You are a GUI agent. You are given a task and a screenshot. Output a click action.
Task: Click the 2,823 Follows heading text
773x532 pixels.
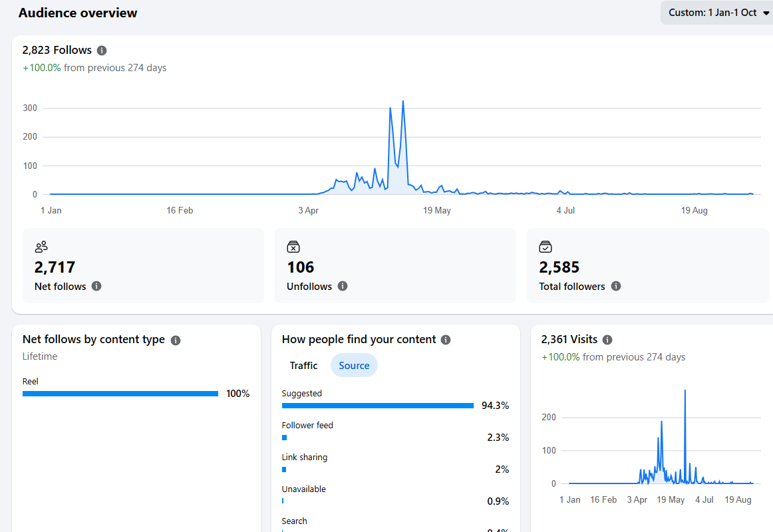pos(57,51)
